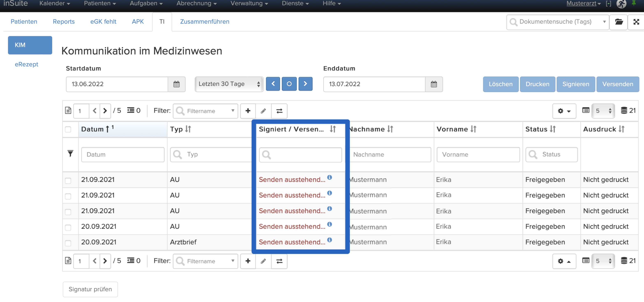Switch to the eGK fehlt tab

(x=103, y=22)
